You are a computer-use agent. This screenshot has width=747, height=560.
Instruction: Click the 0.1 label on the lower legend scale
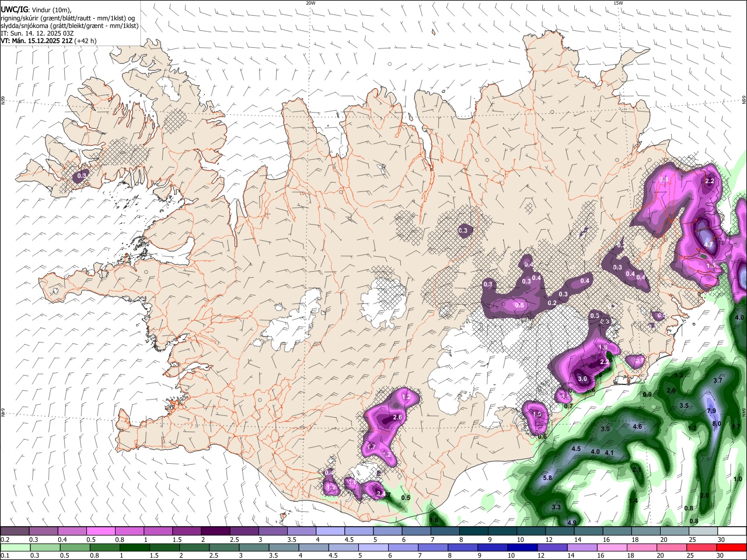[5, 556]
